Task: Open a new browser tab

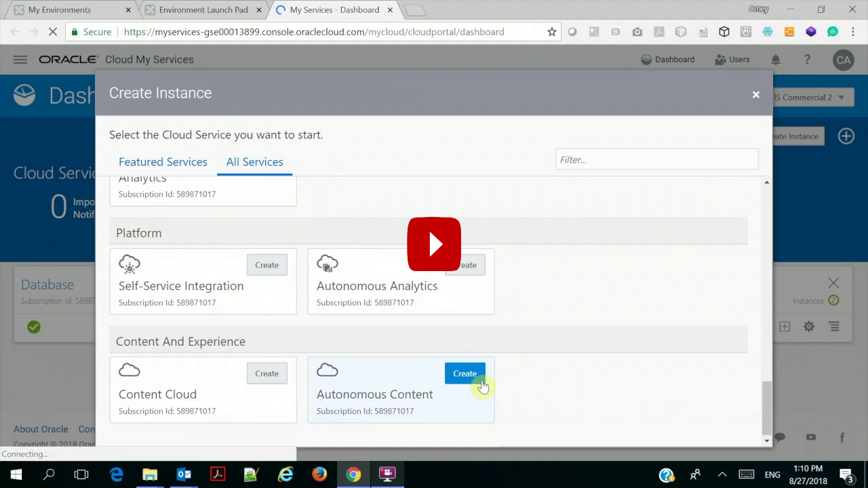Action: pos(414,10)
